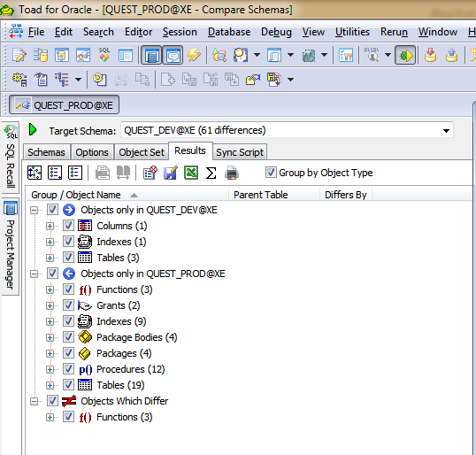Expand the Functions (3) node under QUEST_PROD

[x=50, y=289]
